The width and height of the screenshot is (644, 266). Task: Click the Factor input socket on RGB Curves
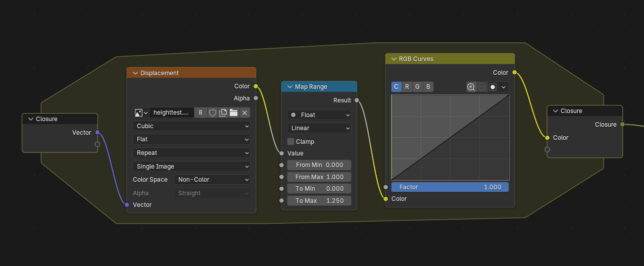[386, 187]
